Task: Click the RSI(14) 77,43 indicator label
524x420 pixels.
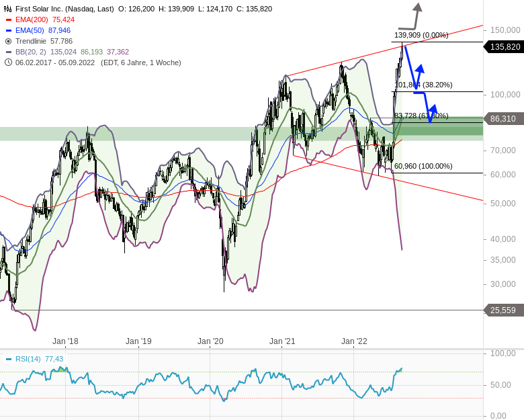Action: [39, 359]
